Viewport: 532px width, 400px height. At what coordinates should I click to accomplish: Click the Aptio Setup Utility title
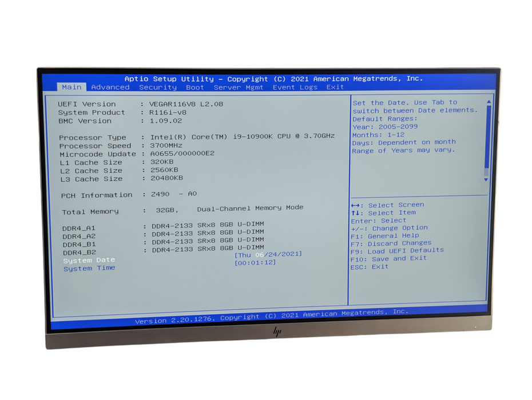(169, 79)
